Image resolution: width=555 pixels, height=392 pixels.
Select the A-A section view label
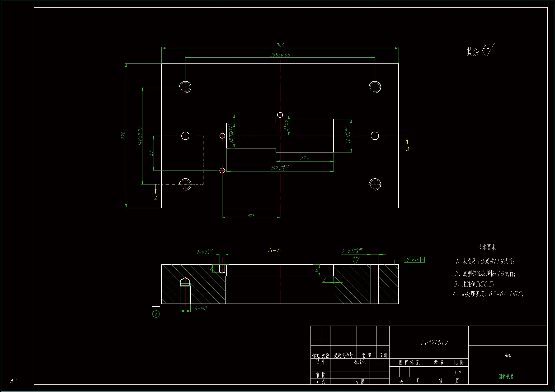274,250
